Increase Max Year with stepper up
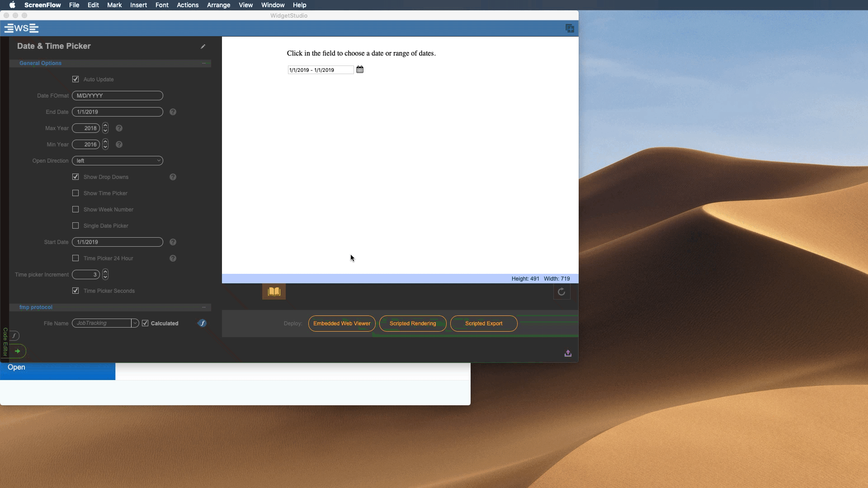868x488 pixels. click(x=105, y=126)
